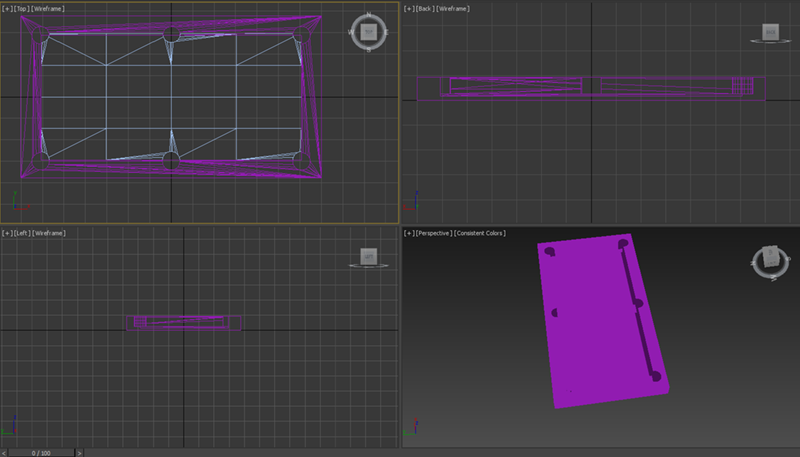This screenshot has width=800, height=457.
Task: Click the 0 / 100 time slider
Action: coord(42,452)
